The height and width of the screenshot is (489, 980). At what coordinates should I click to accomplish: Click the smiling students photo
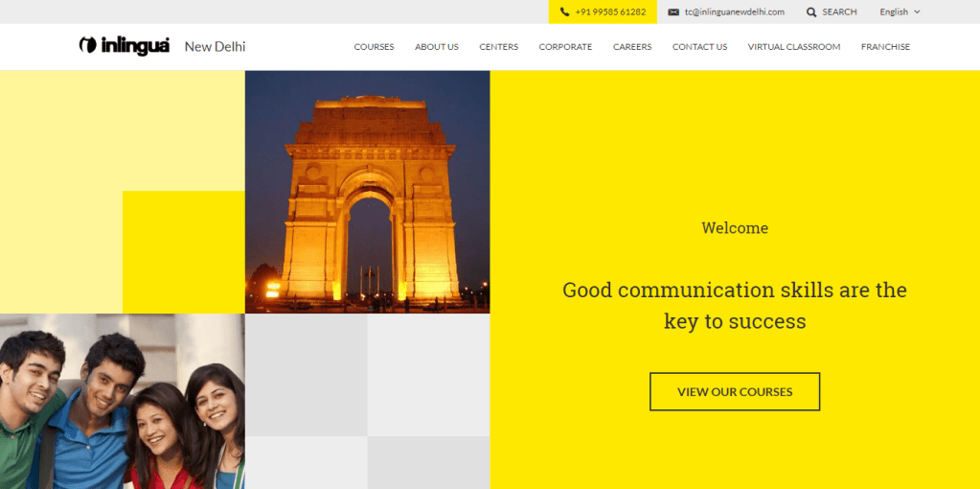pos(122,401)
